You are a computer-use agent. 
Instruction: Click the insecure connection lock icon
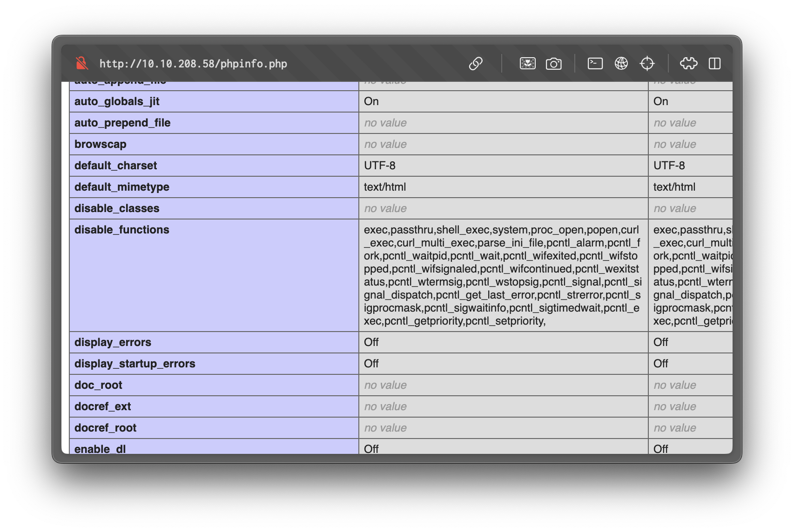click(82, 63)
